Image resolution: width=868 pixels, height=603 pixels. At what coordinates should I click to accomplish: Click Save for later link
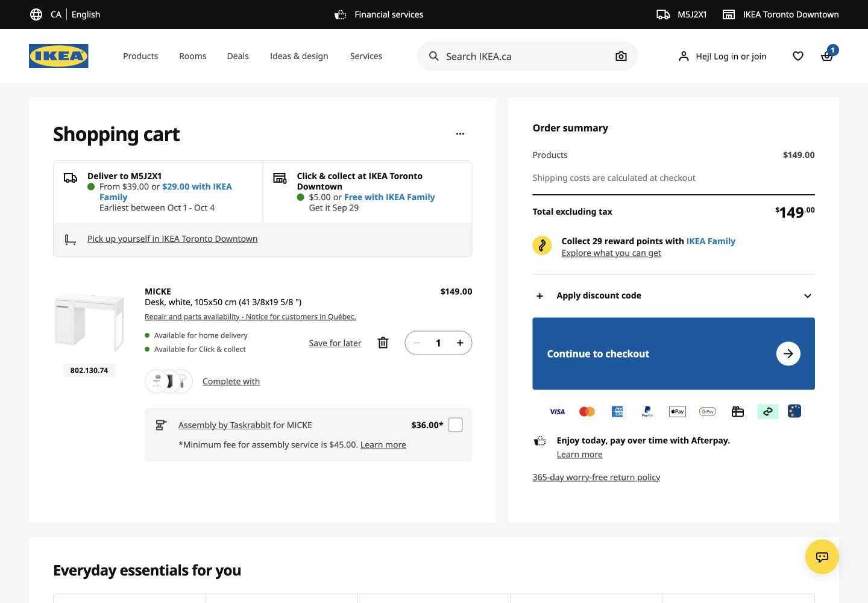click(335, 343)
